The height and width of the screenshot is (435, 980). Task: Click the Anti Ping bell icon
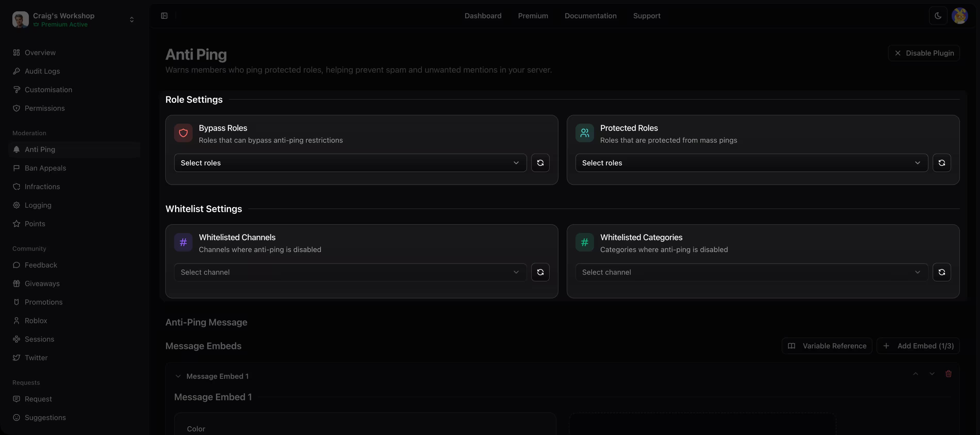coord(16,150)
